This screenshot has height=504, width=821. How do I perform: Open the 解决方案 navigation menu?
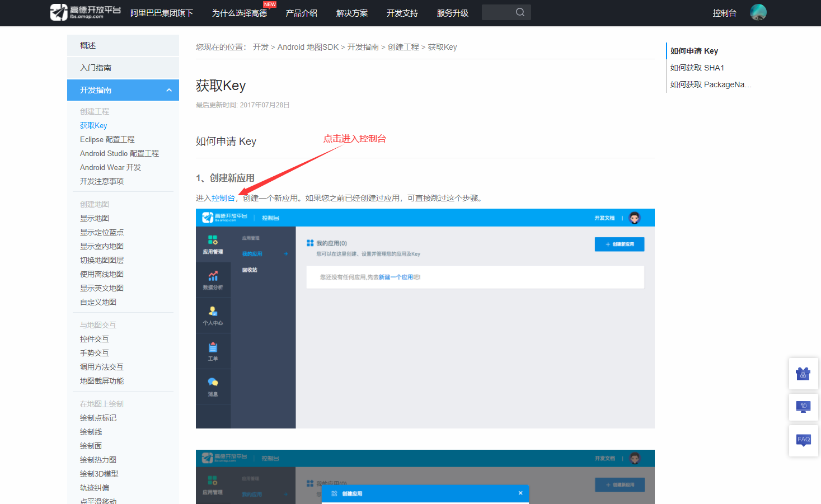351,13
